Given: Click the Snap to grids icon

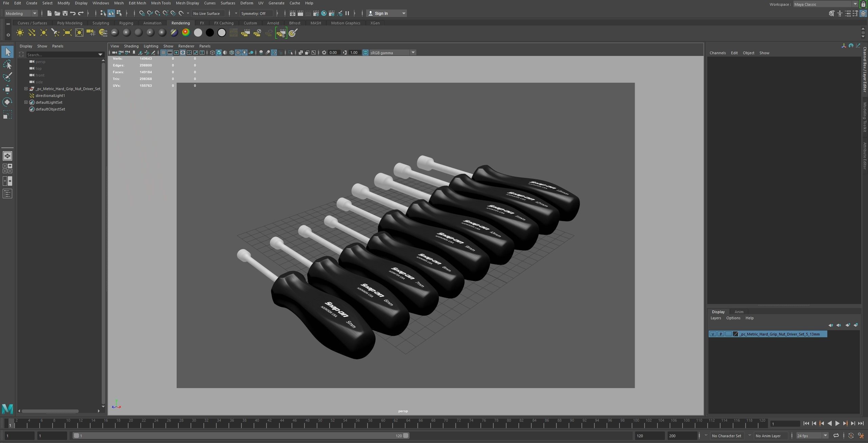Looking at the screenshot, I should tap(142, 13).
